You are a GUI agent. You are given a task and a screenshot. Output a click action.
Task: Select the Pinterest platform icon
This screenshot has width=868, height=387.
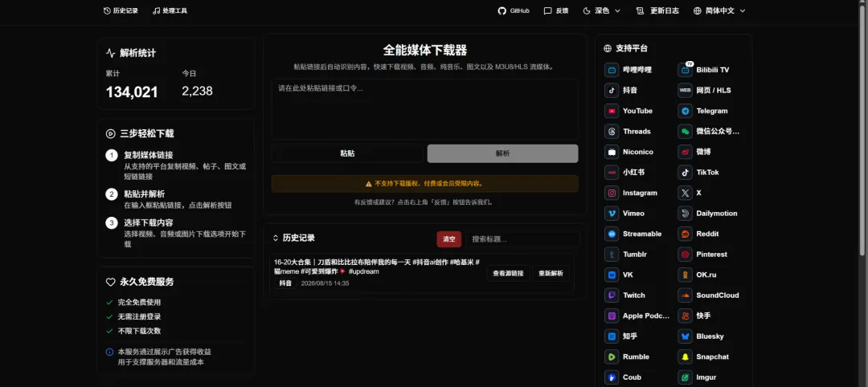686,255
